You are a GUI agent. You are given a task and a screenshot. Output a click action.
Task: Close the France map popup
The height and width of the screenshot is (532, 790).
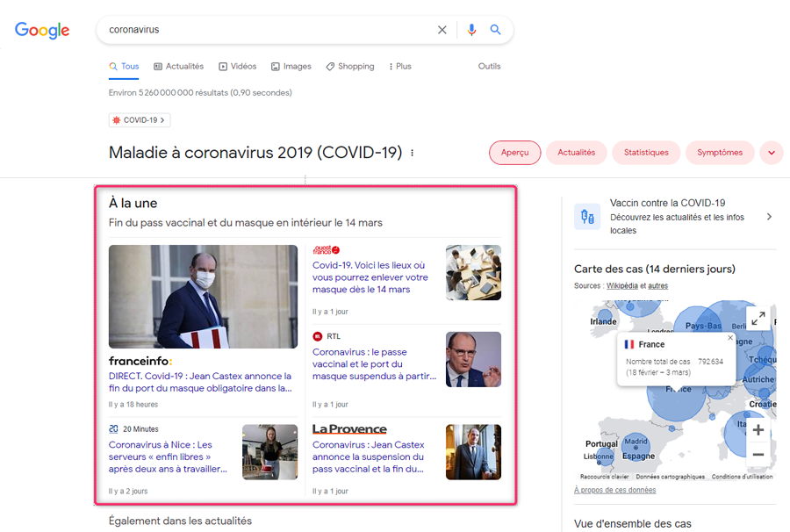[730, 337]
